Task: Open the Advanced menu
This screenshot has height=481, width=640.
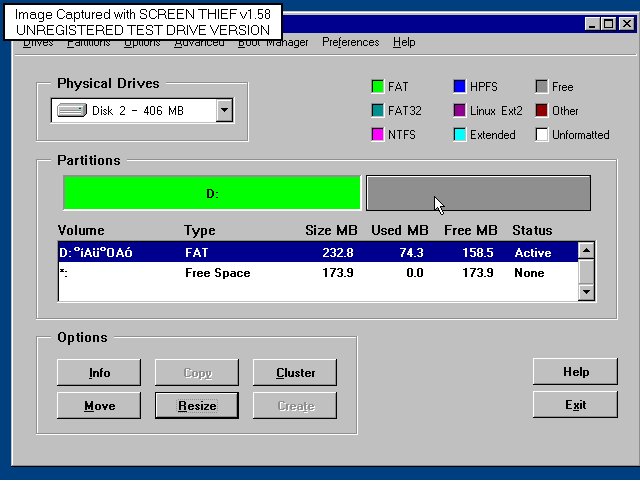Action: point(199,43)
